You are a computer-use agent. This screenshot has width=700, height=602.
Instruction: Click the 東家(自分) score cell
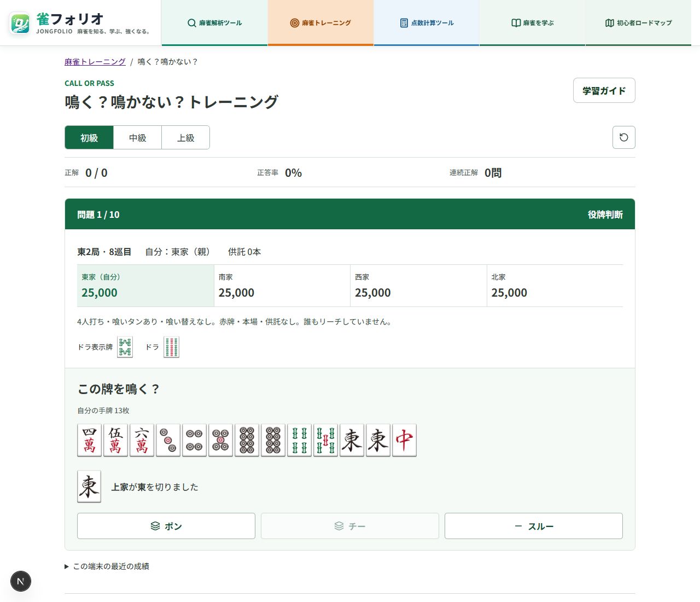pos(145,286)
